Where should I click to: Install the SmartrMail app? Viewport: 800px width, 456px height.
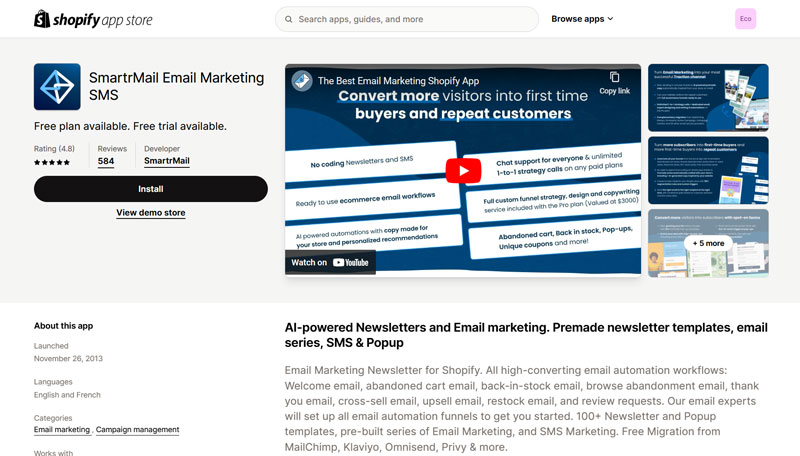151,189
